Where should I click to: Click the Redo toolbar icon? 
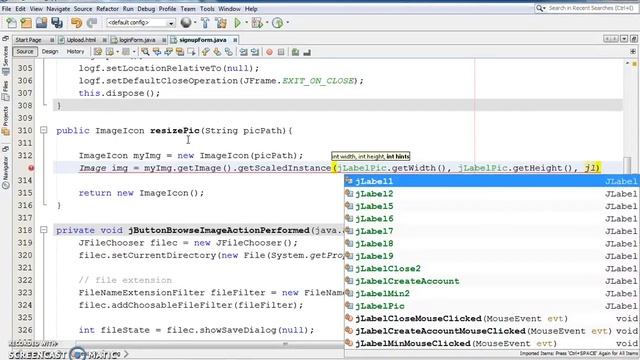(92, 23)
